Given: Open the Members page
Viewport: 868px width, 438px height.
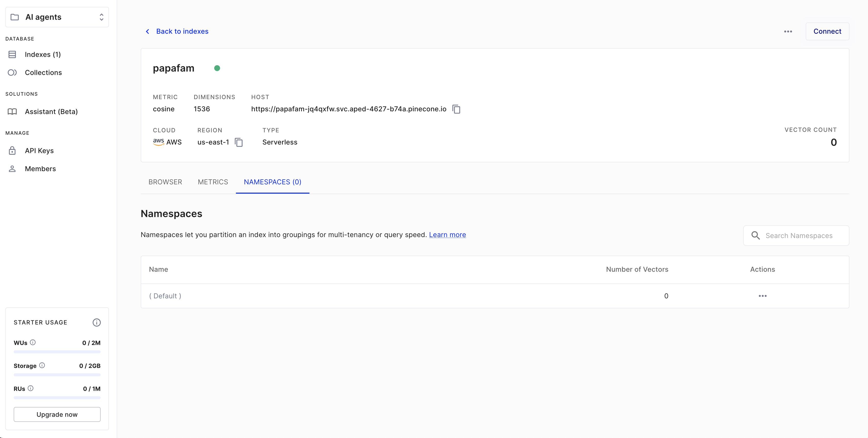Looking at the screenshot, I should tap(41, 168).
